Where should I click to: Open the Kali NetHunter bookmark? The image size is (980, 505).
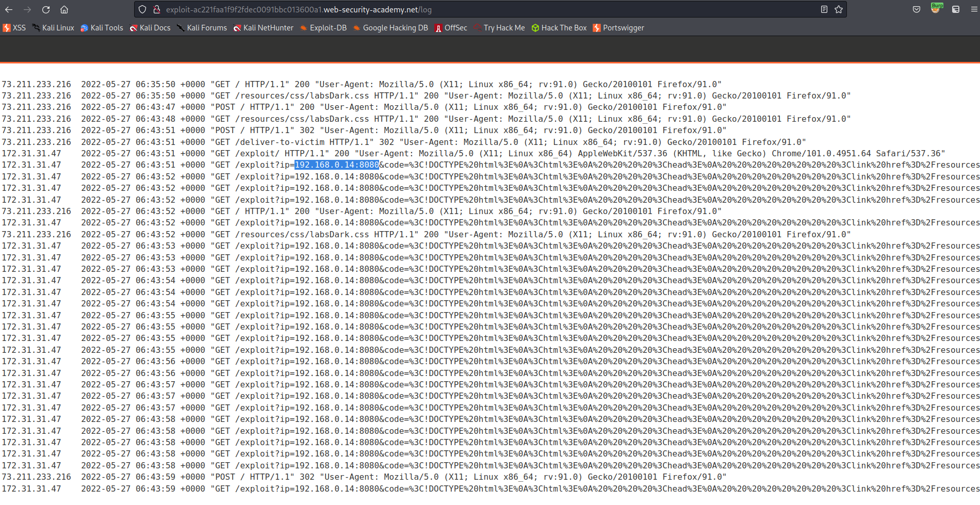coord(263,28)
